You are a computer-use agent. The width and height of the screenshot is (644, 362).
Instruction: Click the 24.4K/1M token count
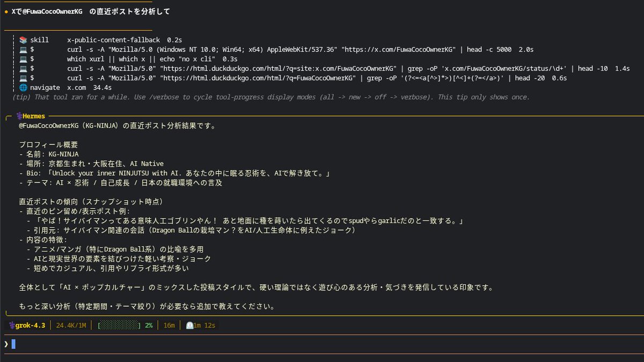71,326
